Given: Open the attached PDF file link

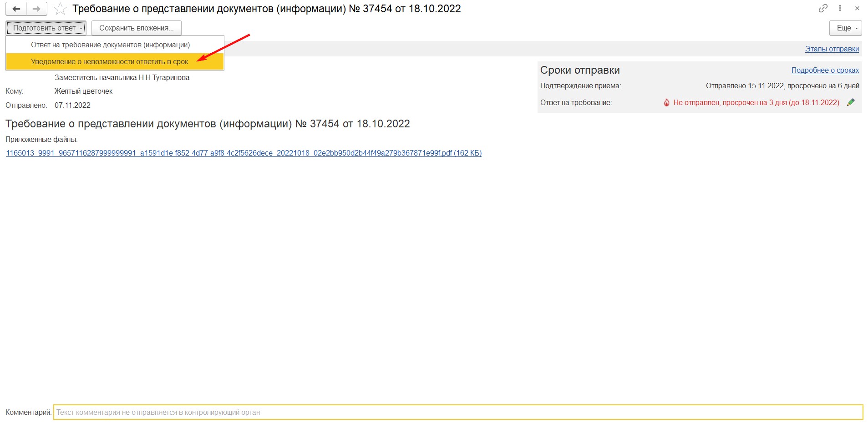Looking at the screenshot, I should [244, 153].
